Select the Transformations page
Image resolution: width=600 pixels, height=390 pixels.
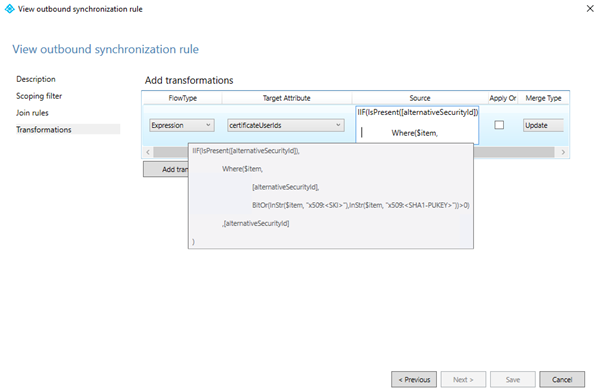(67, 129)
